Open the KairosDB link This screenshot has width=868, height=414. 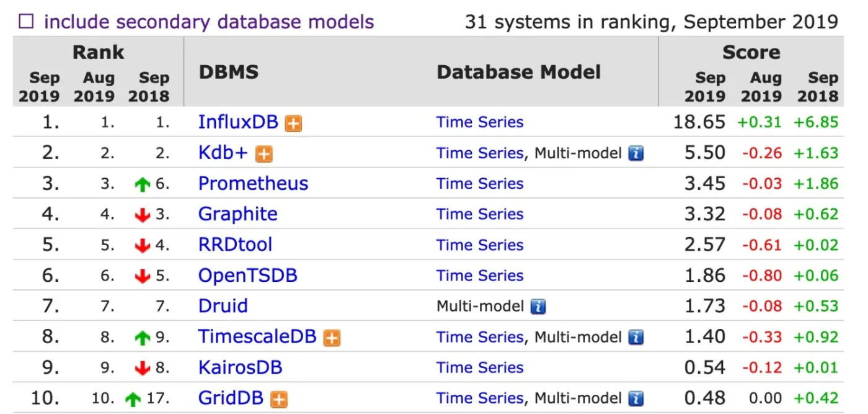[x=240, y=367]
